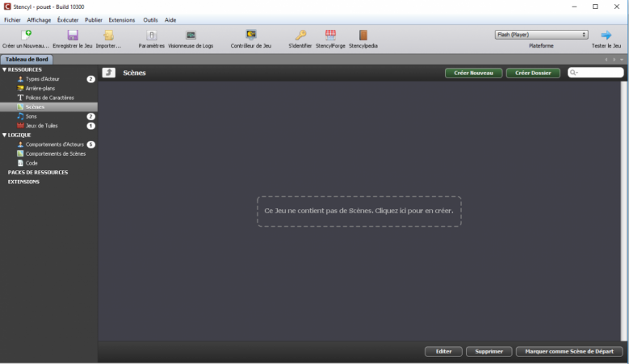This screenshot has width=629, height=364.
Task: Open the Stencylpedia book icon
Action: 363,36
